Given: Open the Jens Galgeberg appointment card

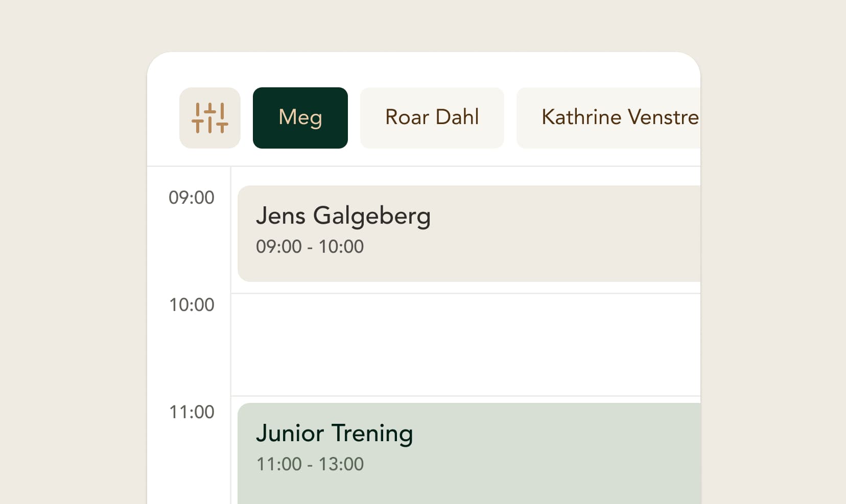Looking at the screenshot, I should coord(469,233).
